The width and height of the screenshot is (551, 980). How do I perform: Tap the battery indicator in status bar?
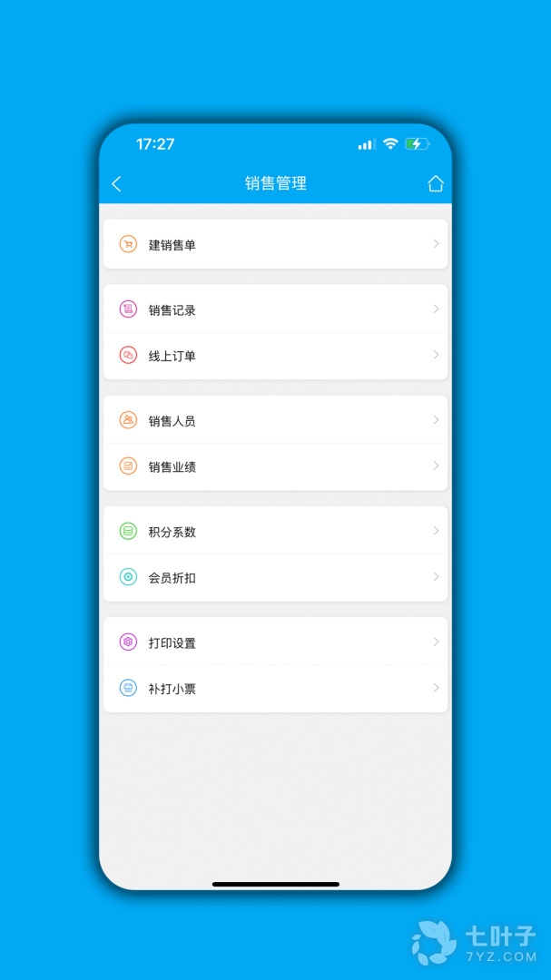pos(417,144)
